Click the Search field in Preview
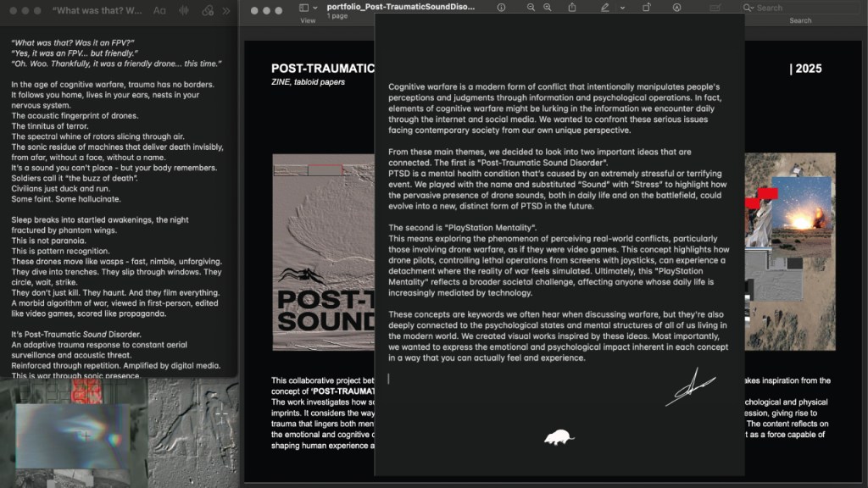This screenshot has width=868, height=488. [x=801, y=8]
